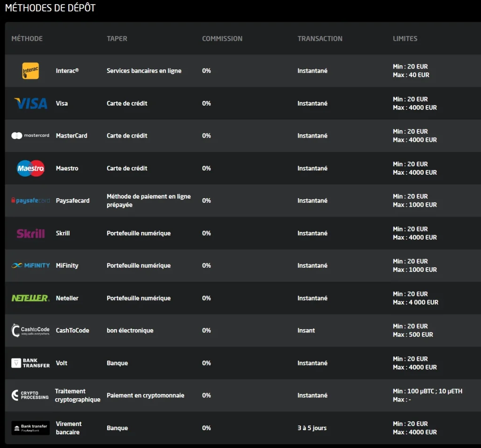
Task: Click 'Portefeuille numérique' in the Skrill row
Action: pos(139,233)
